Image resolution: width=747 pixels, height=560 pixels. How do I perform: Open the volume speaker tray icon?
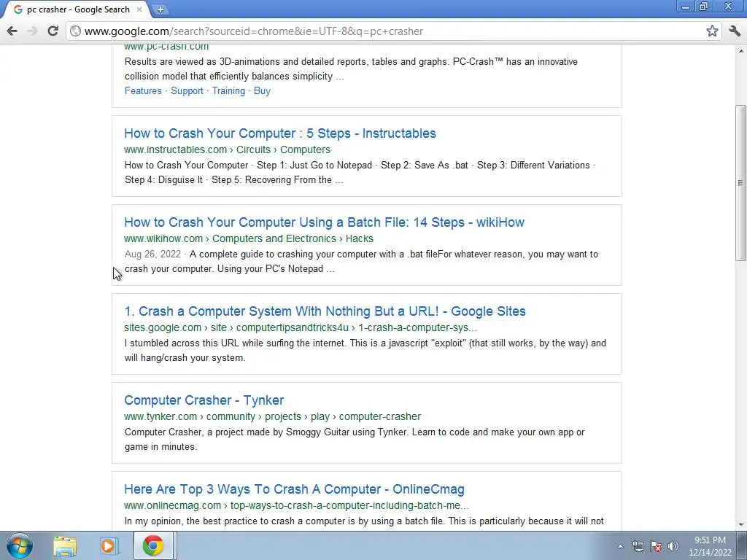click(x=673, y=546)
